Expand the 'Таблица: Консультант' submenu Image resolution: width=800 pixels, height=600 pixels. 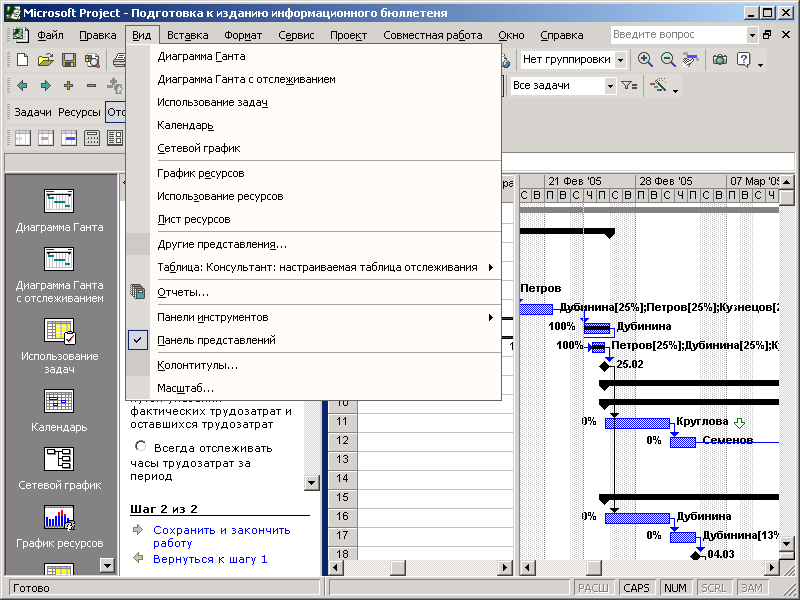pyautogui.click(x=491, y=267)
